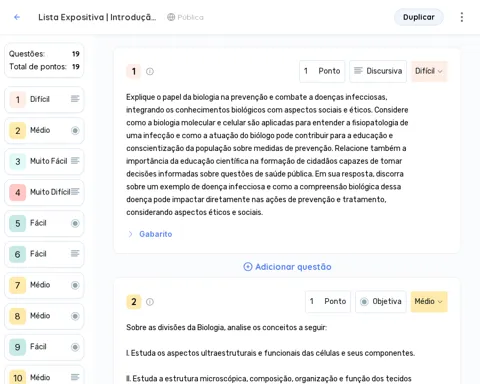Click the plus icon in Adicionar questão
Image resolution: width=480 pixels, height=384 pixels.
pyautogui.click(x=248, y=267)
